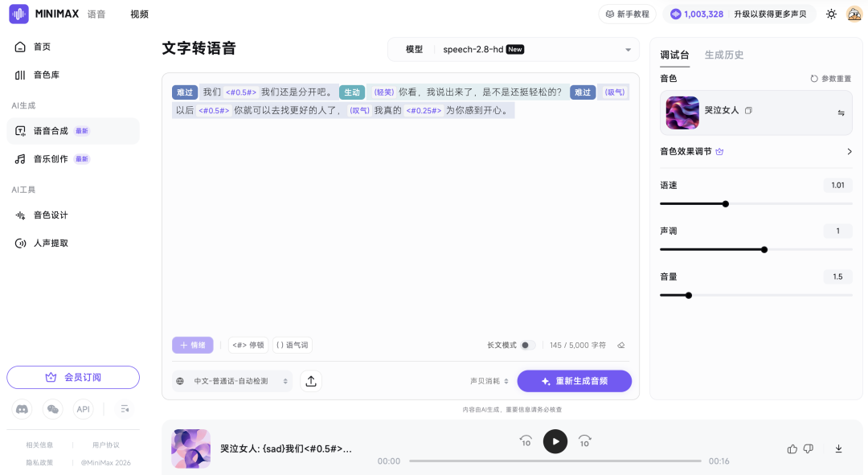
Task: Open 人声提取 tool
Action: point(51,243)
